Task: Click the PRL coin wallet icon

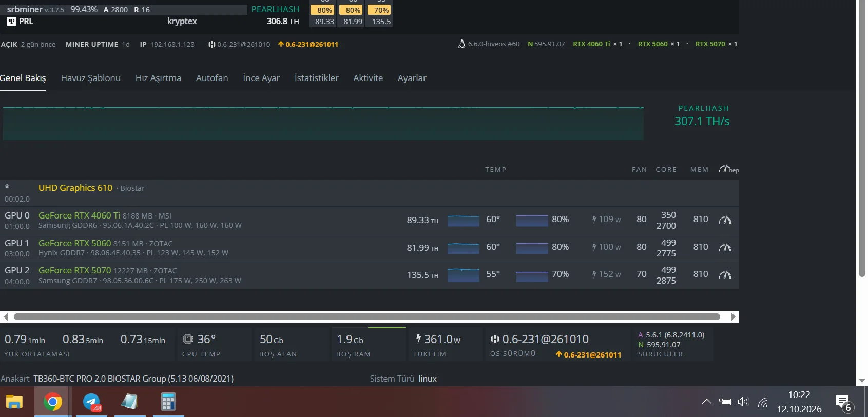Action: [x=11, y=21]
